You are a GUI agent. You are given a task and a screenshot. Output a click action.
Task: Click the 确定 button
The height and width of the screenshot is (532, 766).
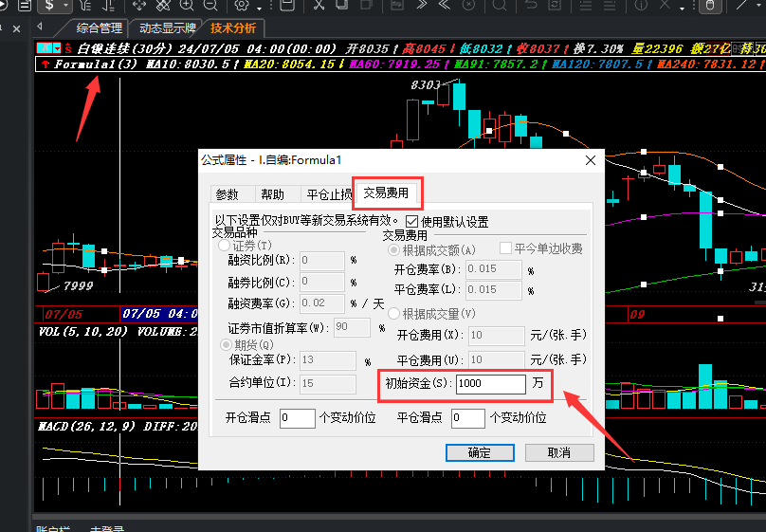coord(480,452)
